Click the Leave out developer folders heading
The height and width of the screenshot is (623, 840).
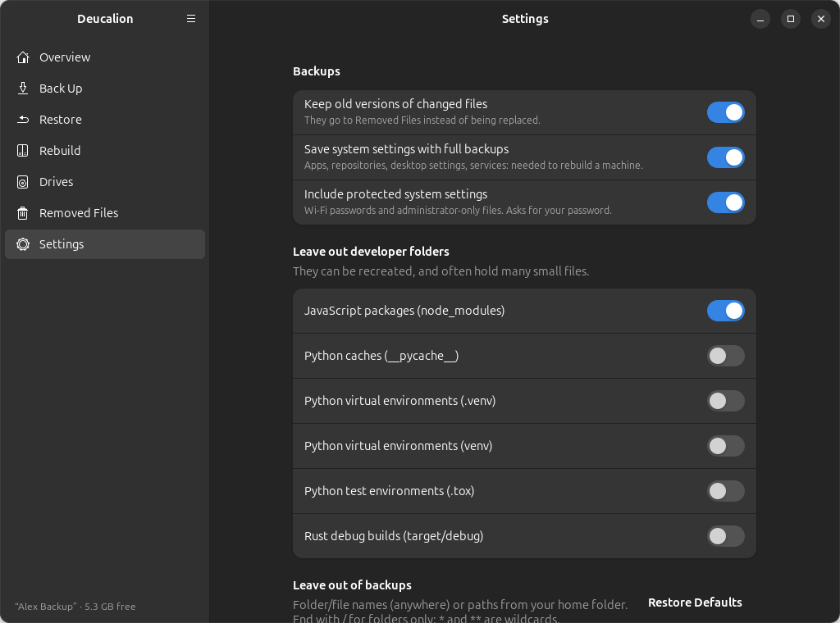371,252
